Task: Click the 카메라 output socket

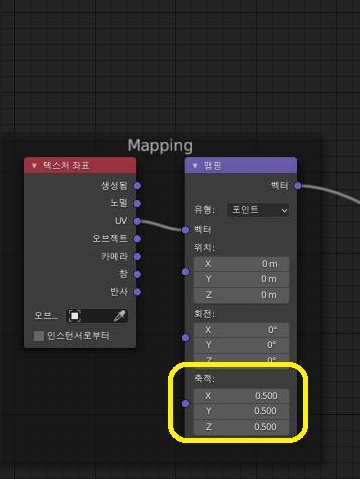Action: click(x=137, y=256)
